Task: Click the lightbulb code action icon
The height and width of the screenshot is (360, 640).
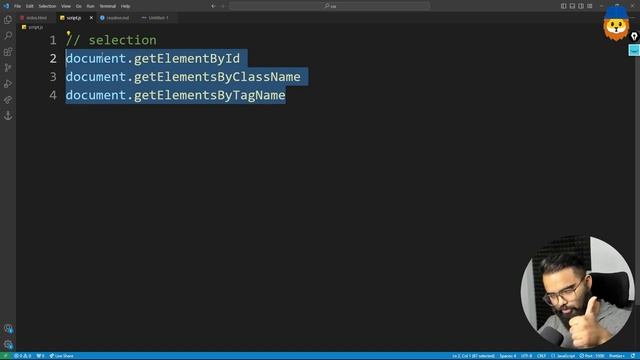Action: [x=69, y=33]
